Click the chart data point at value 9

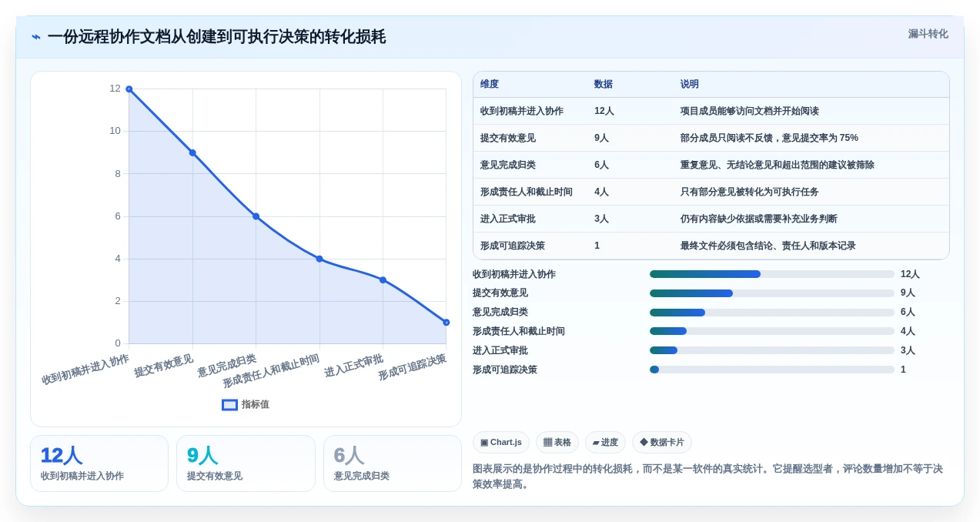pyautogui.click(x=192, y=152)
